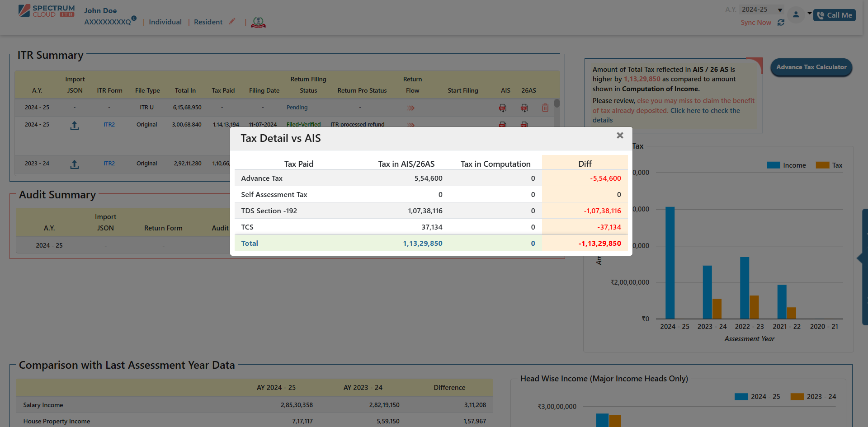The height and width of the screenshot is (427, 868).
Task: Upload JSON for the 2023 - 24 return
Action: (x=75, y=164)
